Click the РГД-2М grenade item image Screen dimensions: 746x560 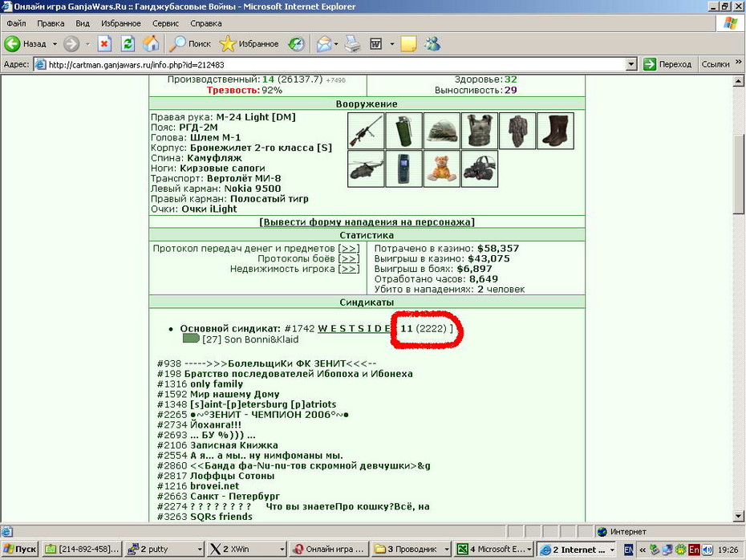tap(404, 131)
